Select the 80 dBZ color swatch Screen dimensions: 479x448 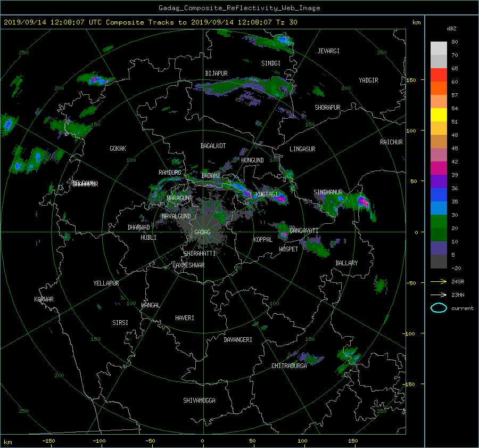(x=439, y=48)
